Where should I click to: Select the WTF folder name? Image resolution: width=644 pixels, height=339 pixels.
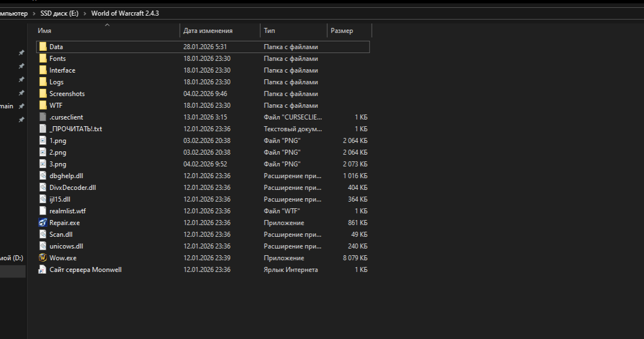(x=56, y=106)
